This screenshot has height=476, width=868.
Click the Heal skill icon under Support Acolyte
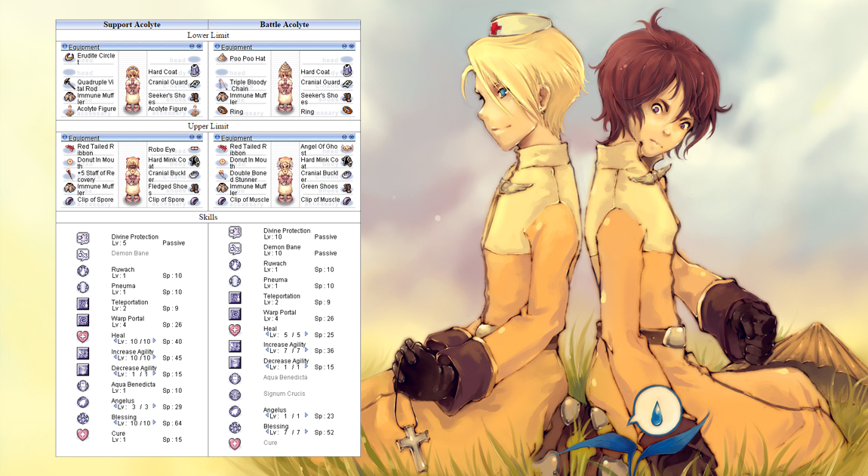[x=82, y=336]
